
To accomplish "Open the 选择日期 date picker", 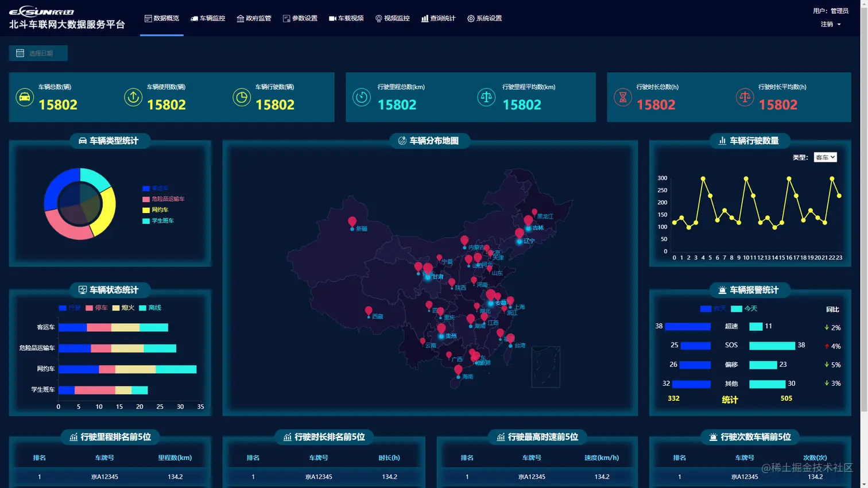I will click(x=38, y=53).
